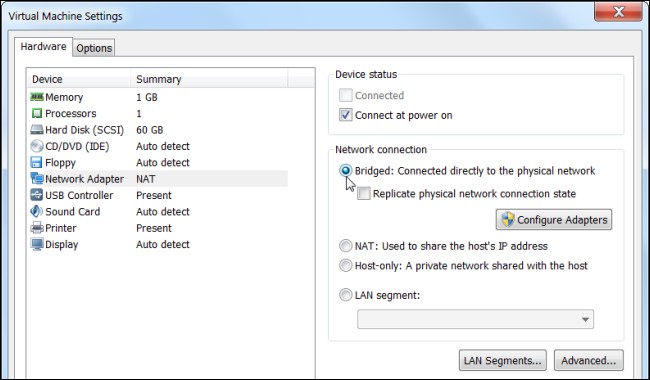The height and width of the screenshot is (380, 650).
Task: Click the Sound Card speaker icon
Action: 36,211
